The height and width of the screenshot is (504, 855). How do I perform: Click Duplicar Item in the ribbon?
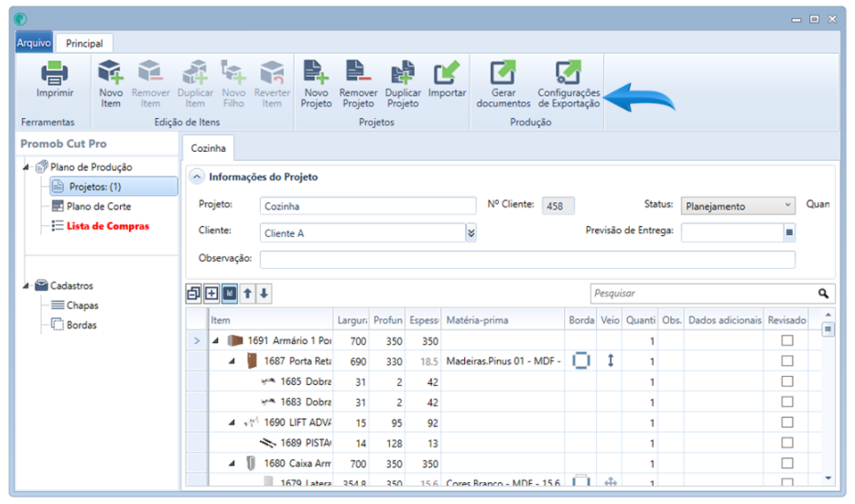(x=195, y=83)
